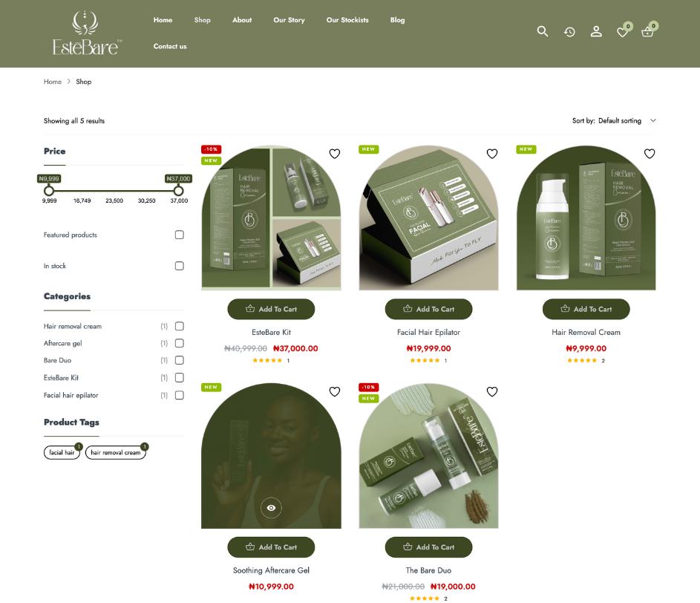Open recently viewed history icon
700x603 pixels.
pos(569,32)
